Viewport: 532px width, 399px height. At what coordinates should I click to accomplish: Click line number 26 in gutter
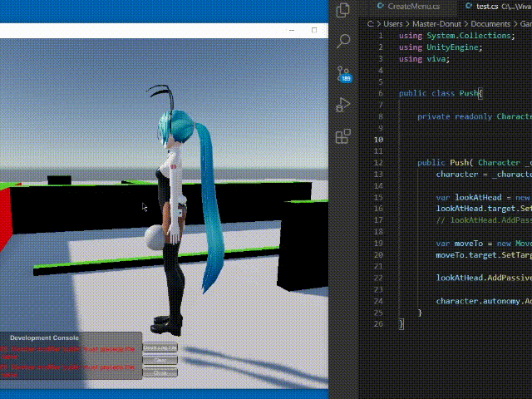point(378,324)
